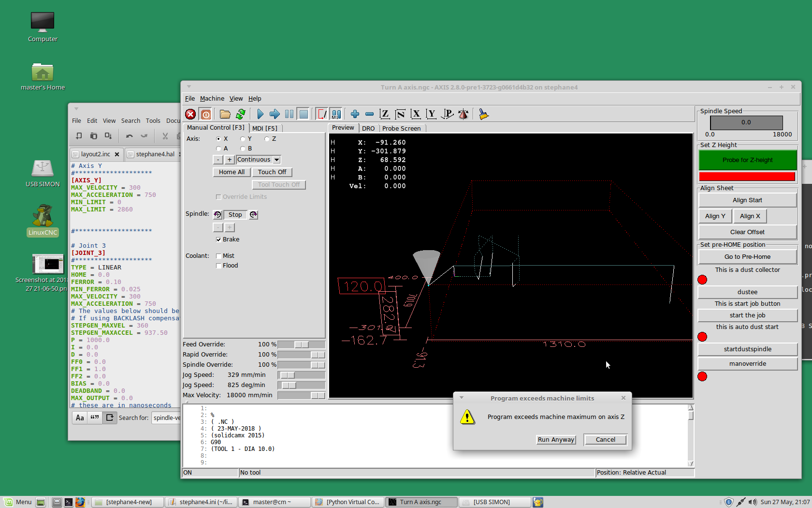Viewport: 812px width, 508px height.
Task: Click Run Anyway in the dialog
Action: coord(556,440)
